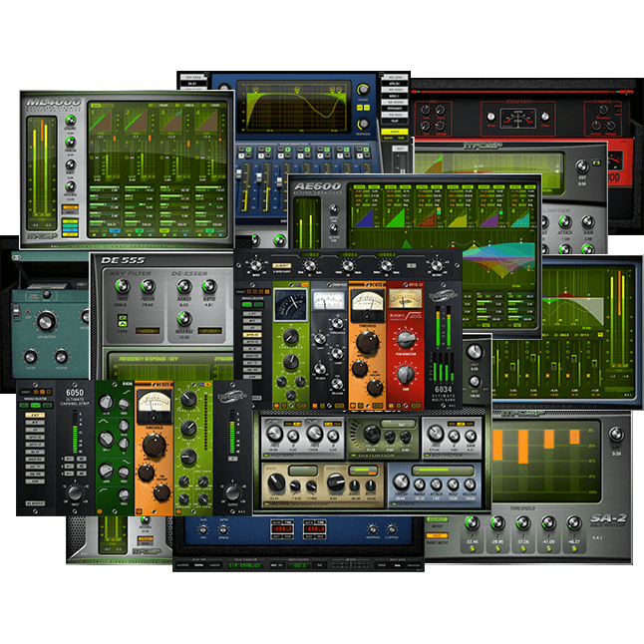Image resolution: width=644 pixels, height=644 pixels.
Task: Click THRESHOLD knob on 6034 orange module
Action: coord(367,342)
